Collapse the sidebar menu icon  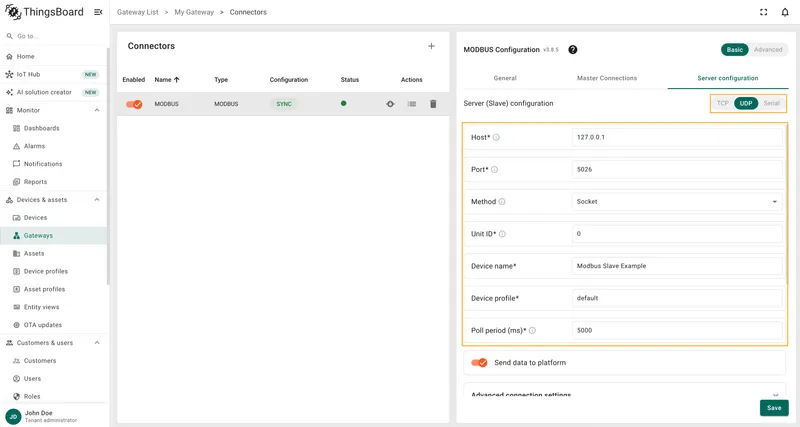point(98,12)
